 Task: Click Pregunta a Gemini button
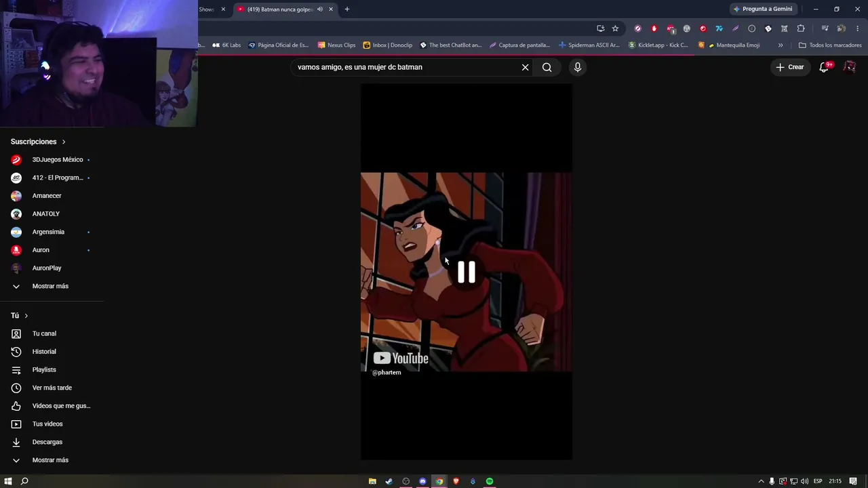coord(763,9)
